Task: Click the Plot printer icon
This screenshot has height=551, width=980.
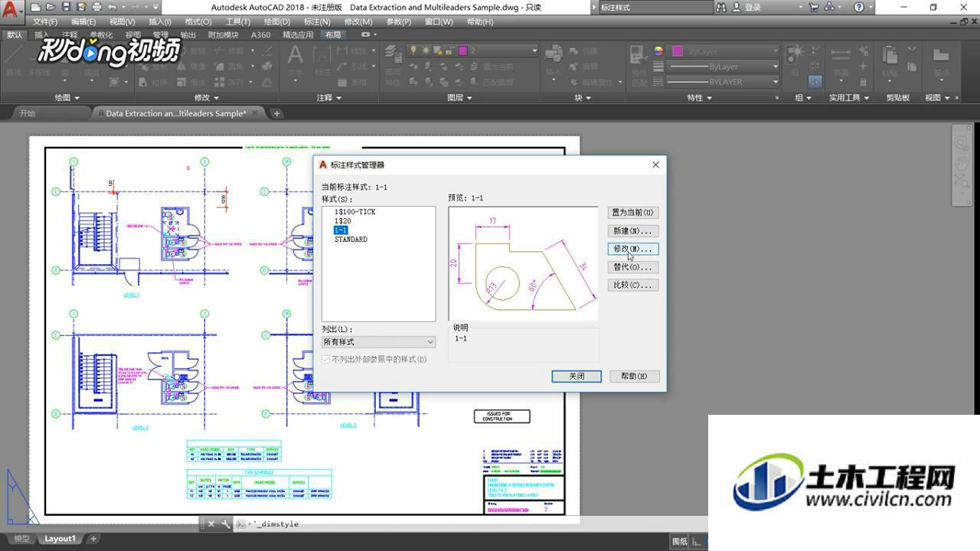Action: click(96, 7)
